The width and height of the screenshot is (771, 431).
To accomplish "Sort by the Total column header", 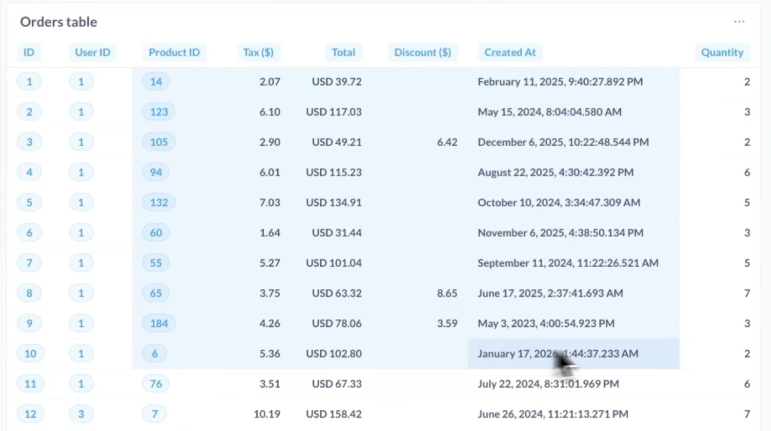I will (x=343, y=52).
